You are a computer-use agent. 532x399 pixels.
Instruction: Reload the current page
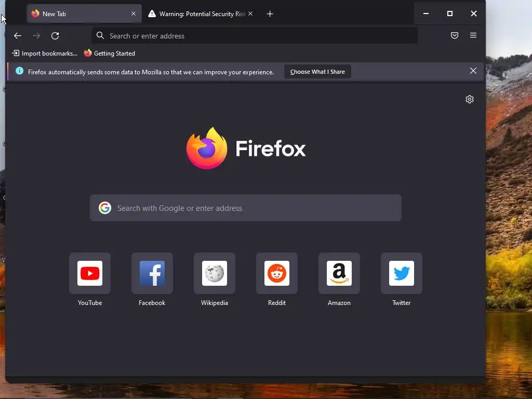point(55,36)
